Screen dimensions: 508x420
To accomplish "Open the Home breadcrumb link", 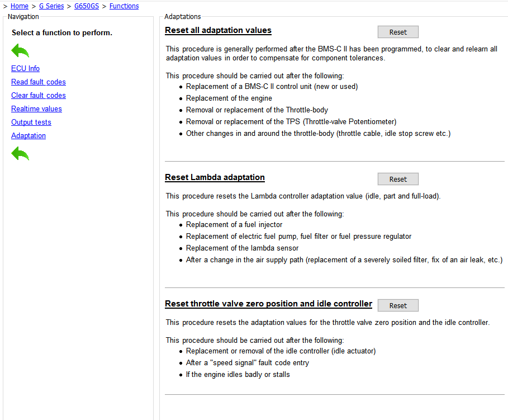I will click(20, 6).
